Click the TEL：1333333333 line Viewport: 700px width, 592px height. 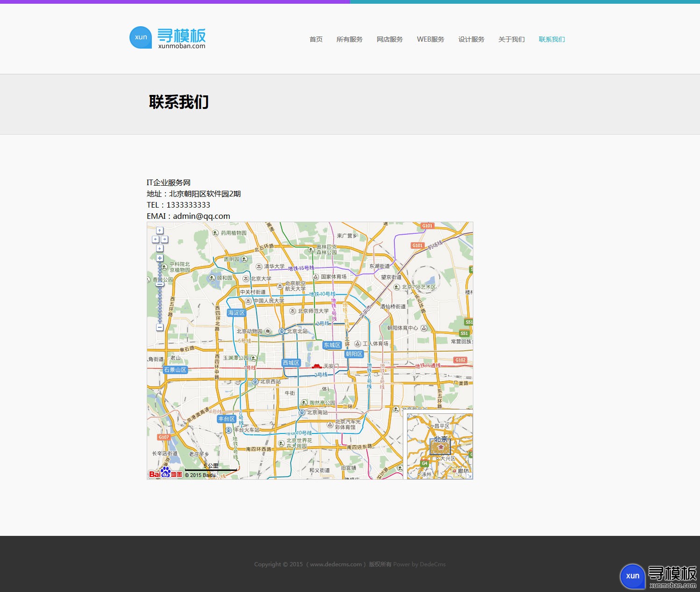click(x=179, y=205)
